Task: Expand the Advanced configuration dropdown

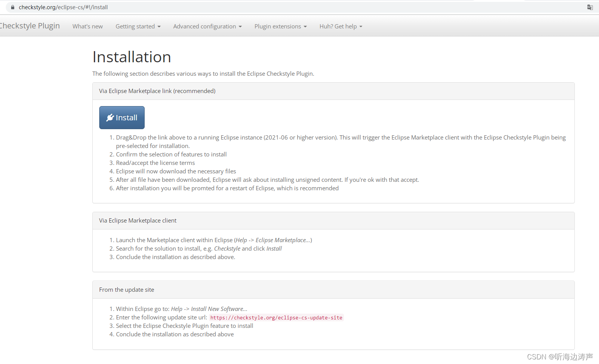Action: click(x=207, y=27)
